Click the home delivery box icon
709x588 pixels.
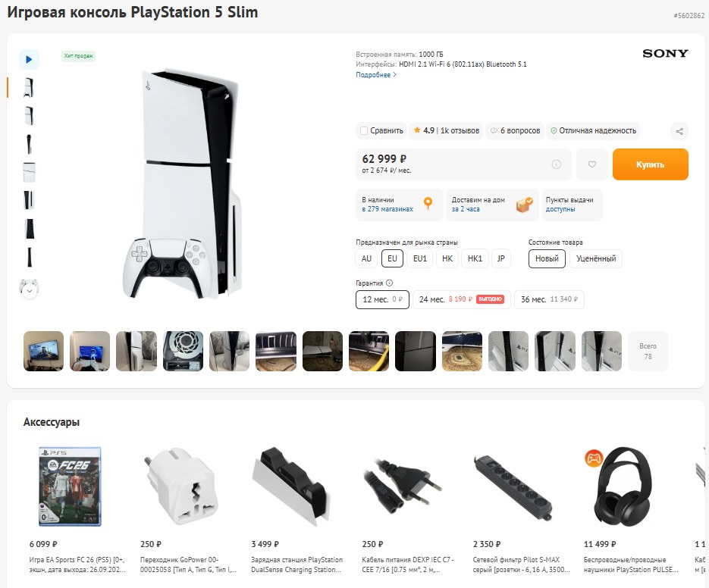pos(525,205)
